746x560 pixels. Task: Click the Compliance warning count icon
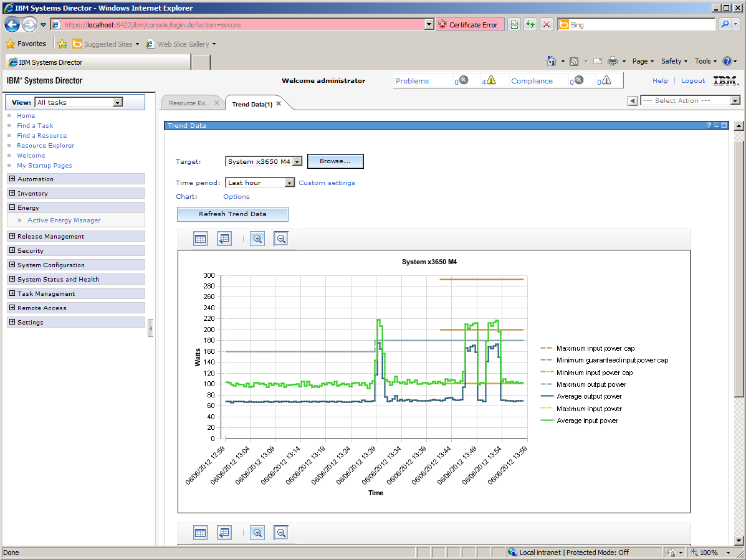(x=606, y=80)
